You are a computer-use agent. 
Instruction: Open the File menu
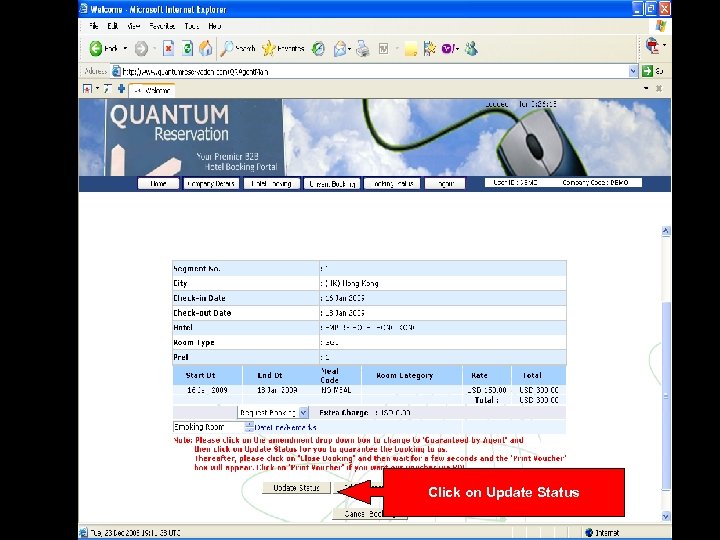(x=93, y=26)
